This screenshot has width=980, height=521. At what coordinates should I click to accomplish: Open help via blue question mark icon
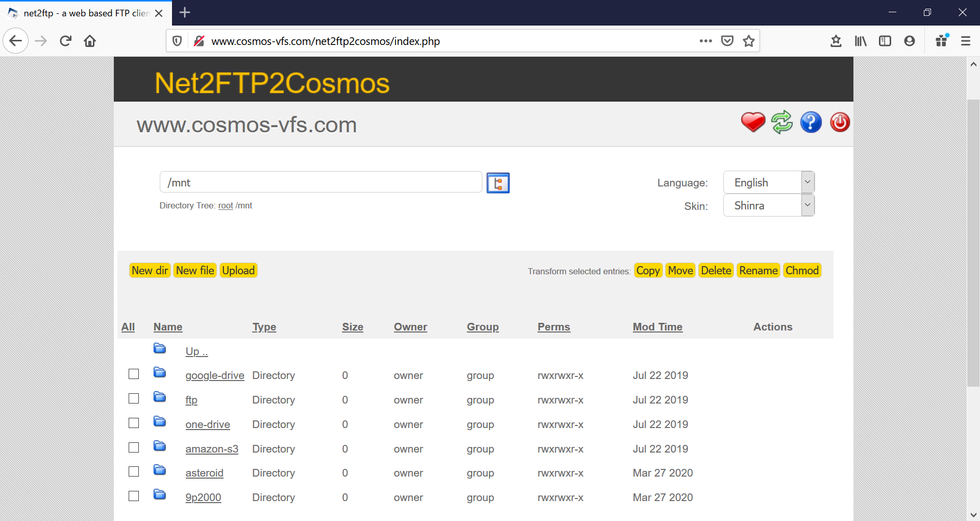click(x=811, y=123)
